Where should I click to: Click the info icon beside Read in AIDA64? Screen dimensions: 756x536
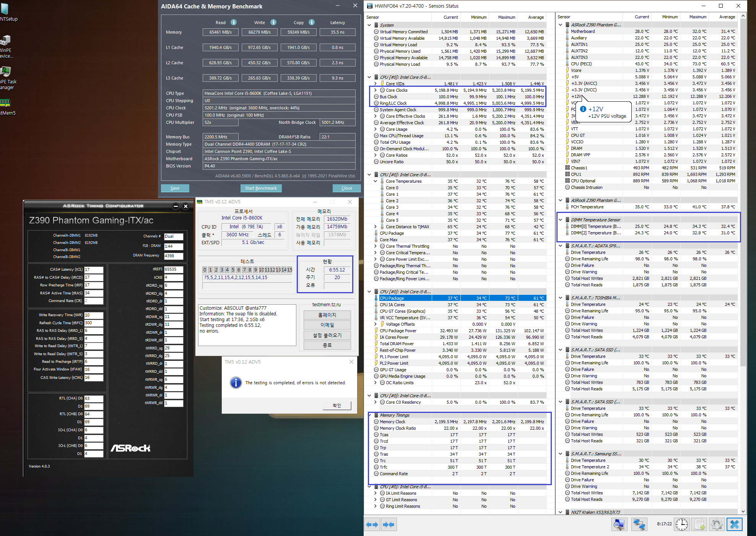[234, 22]
